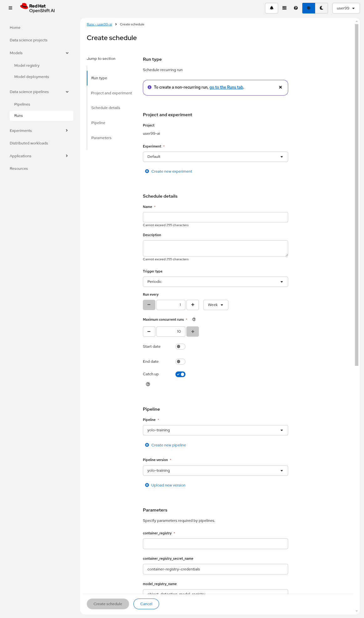Jump to Parameters section
Image resolution: width=364 pixels, height=618 pixels.
coord(101,138)
